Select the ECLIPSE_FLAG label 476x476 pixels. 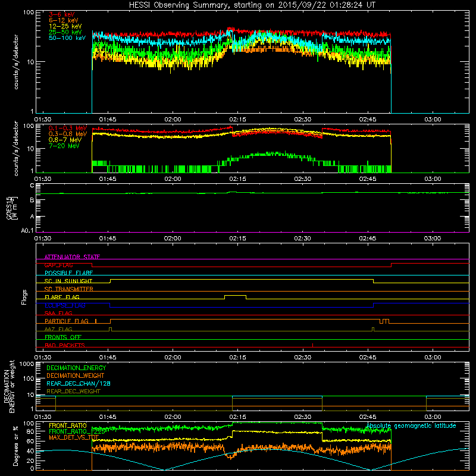point(65,305)
